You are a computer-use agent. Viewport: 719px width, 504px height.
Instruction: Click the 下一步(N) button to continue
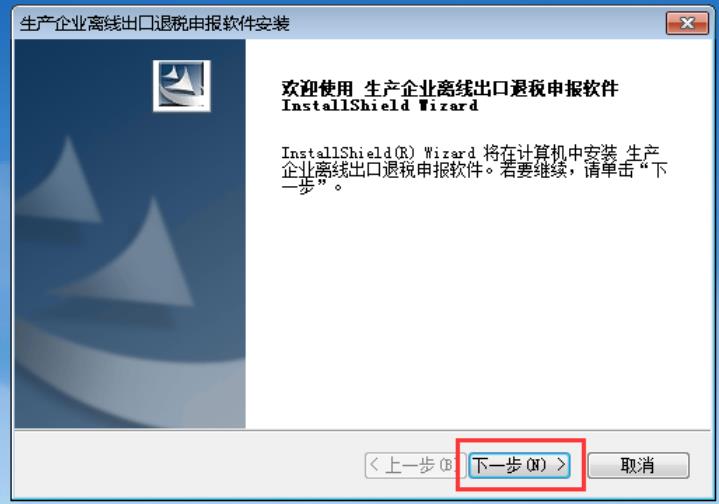pos(519,465)
